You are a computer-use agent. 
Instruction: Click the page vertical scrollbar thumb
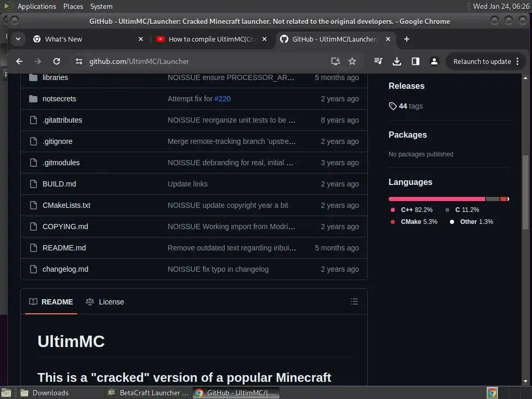(525, 192)
